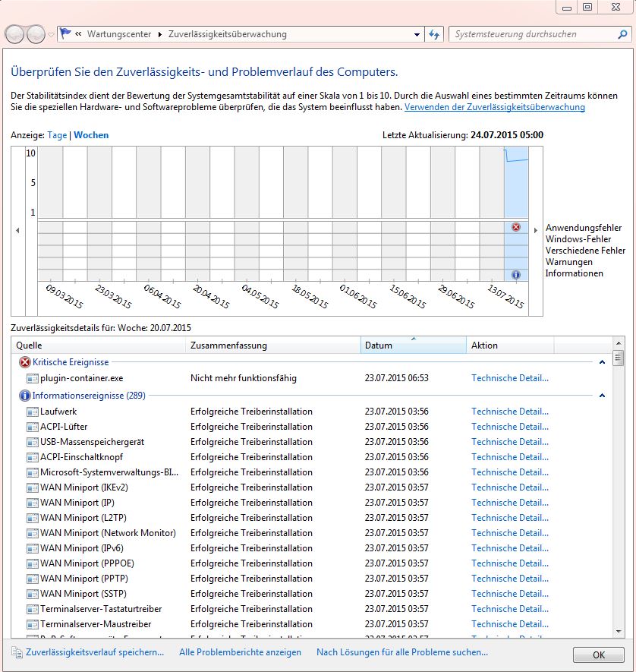Click the icon next to Terminalserver-Tastaturtreiber
This screenshot has height=672, width=636.
pyautogui.click(x=32, y=609)
